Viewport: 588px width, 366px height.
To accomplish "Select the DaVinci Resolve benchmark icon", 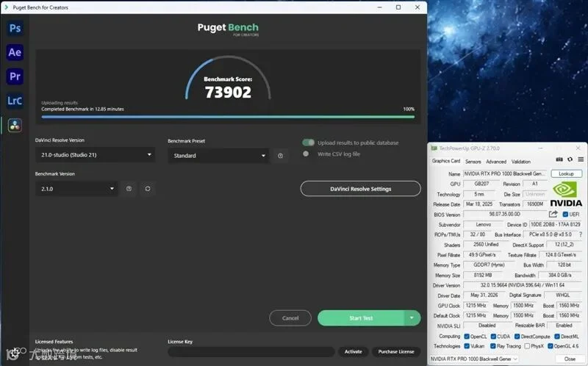I will coord(15,125).
